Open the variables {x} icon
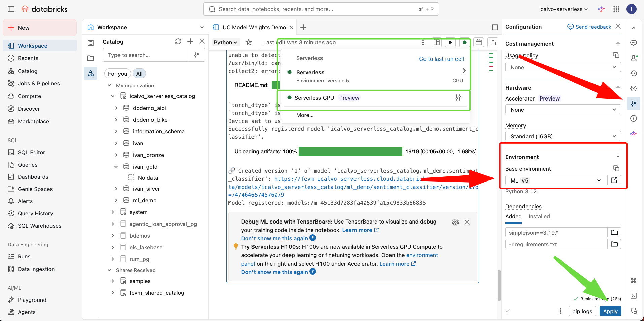The image size is (644, 321). [634, 88]
